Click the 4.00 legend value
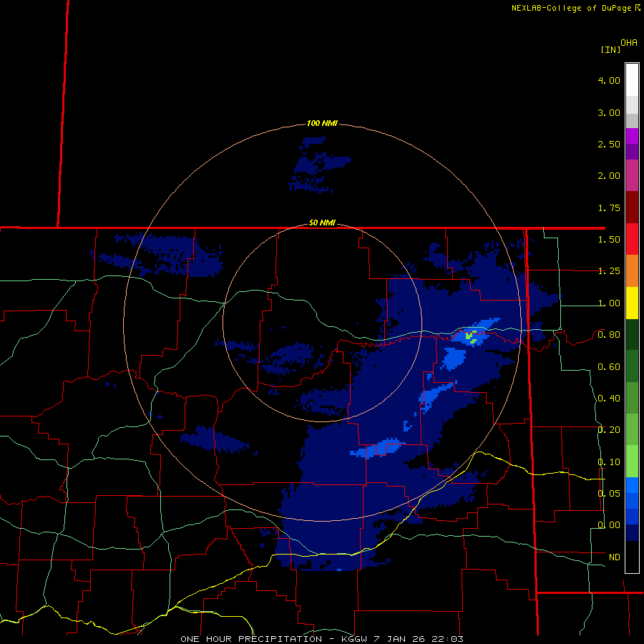The width and height of the screenshot is (644, 644). coord(609,80)
